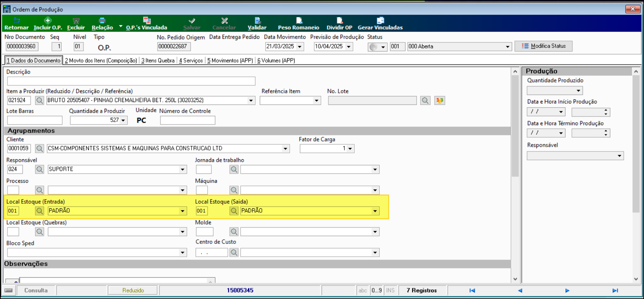
Task: Click search magnifier for Cliente 0001059
Action: pos(39,149)
